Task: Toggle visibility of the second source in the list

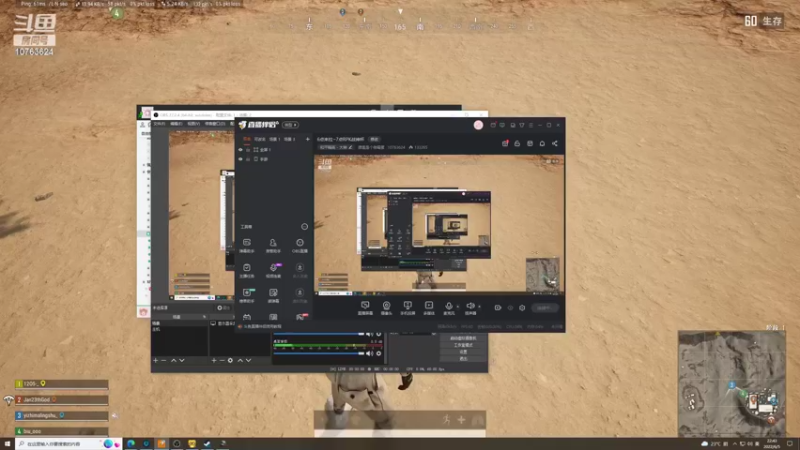Action: 240,159
